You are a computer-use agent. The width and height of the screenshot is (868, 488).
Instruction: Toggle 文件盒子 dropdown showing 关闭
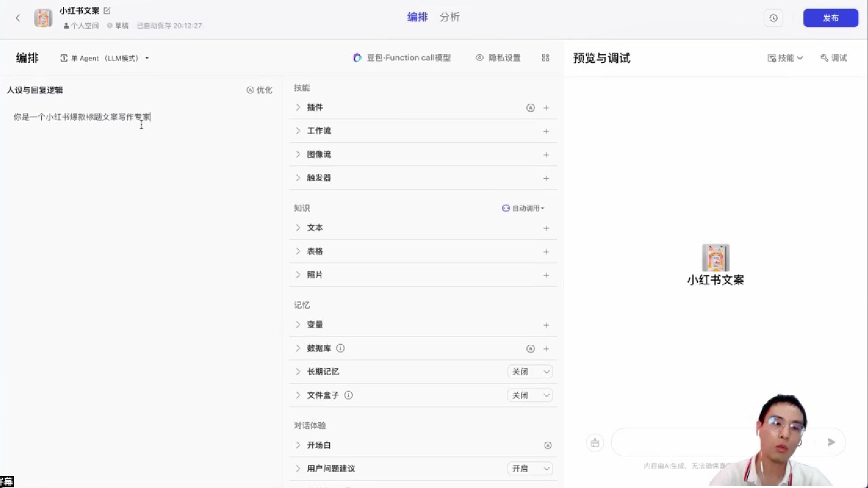point(530,395)
